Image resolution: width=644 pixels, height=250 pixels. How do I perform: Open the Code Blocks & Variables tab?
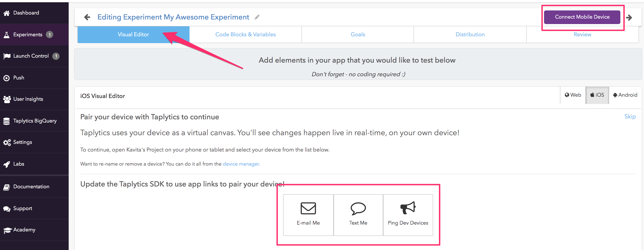pos(245,35)
